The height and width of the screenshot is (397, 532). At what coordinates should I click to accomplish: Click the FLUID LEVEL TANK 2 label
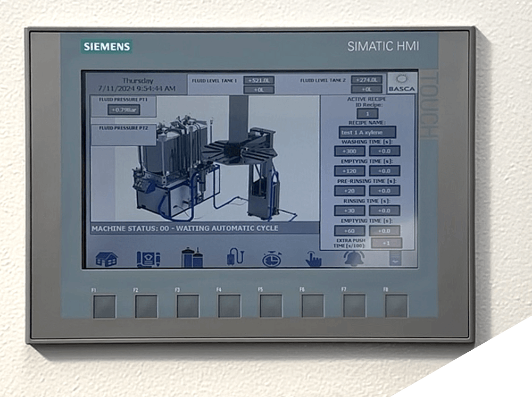(323, 80)
